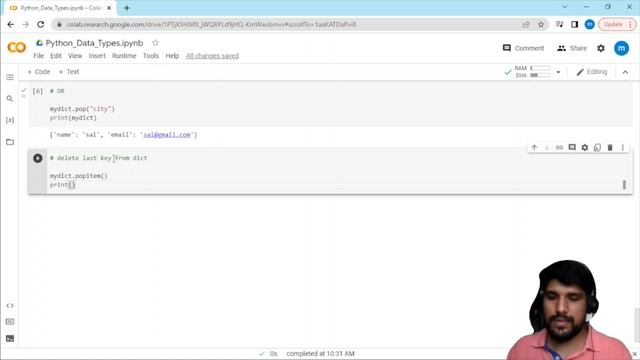
Task: Open the File menu
Action: pyautogui.click(x=38, y=56)
